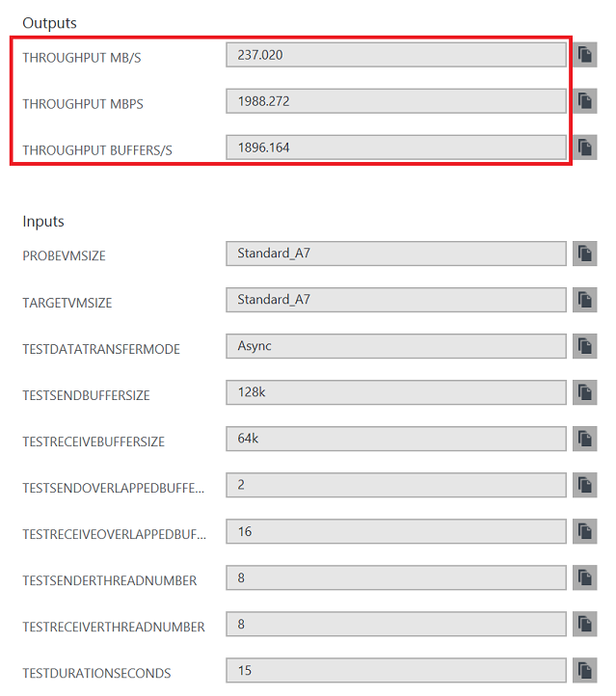Click the PROBEVMSIZE Standard_A7 field
Viewport: 616px width, 696px height.
(x=396, y=254)
